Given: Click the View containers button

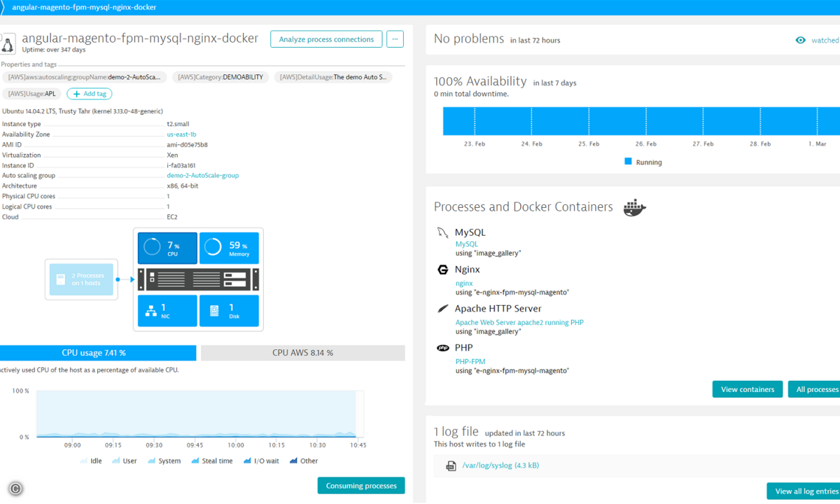Looking at the screenshot, I should pos(748,389).
